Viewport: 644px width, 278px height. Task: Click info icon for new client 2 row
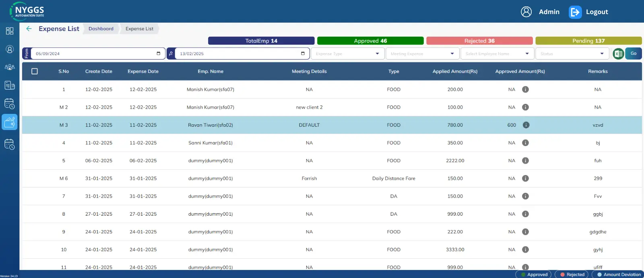525,107
